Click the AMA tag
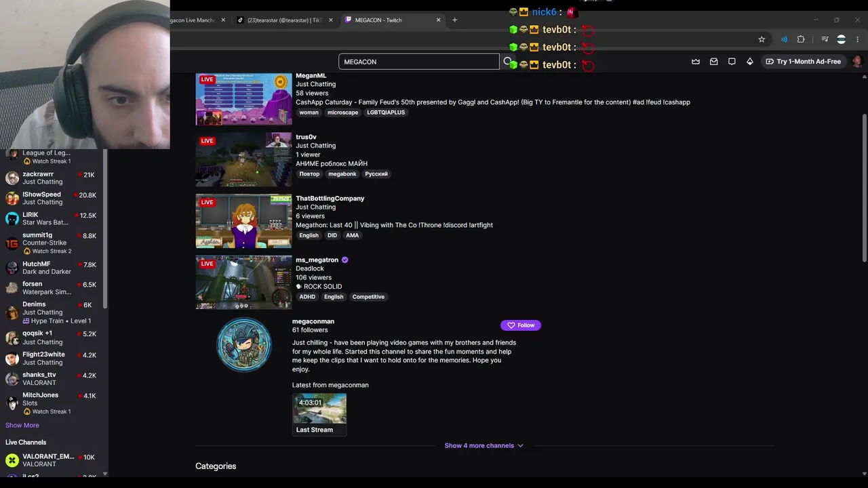The image size is (868, 488). tap(353, 235)
